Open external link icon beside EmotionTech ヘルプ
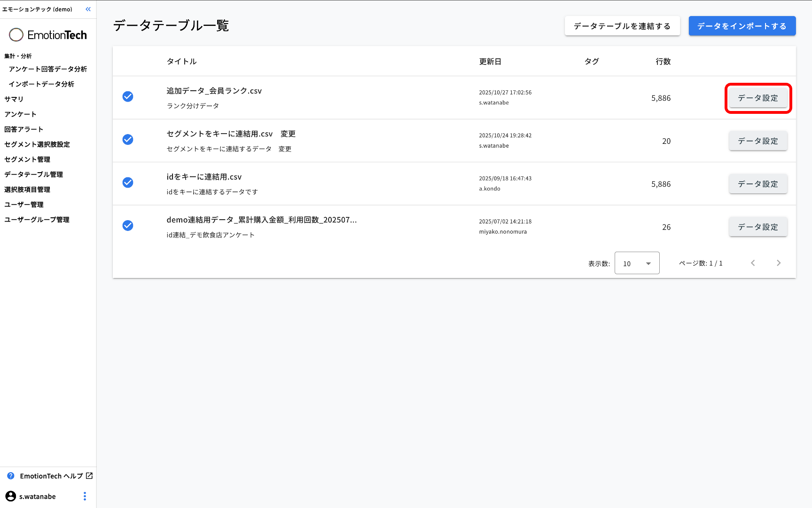The height and width of the screenshot is (508, 812). (89, 476)
